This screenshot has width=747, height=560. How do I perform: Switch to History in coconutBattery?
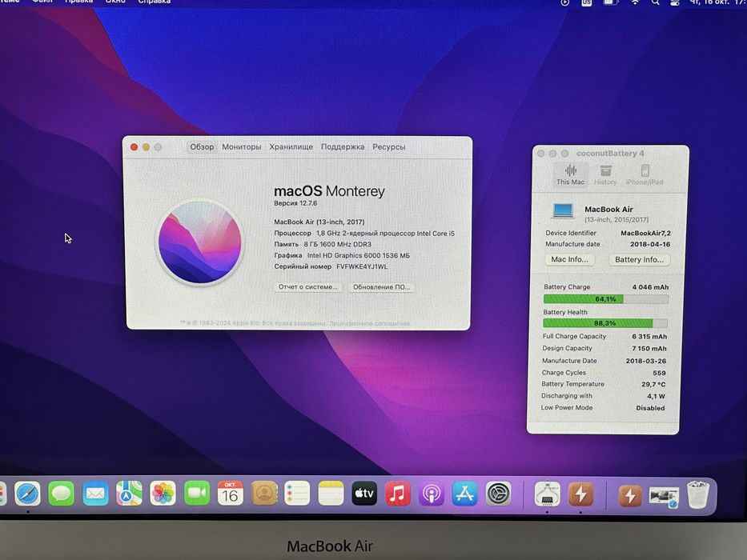tap(605, 174)
